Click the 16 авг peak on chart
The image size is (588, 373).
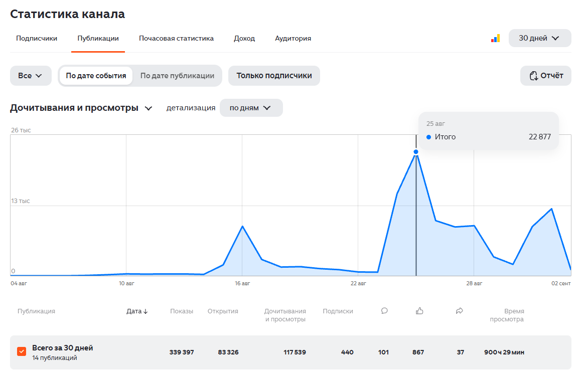click(x=243, y=227)
